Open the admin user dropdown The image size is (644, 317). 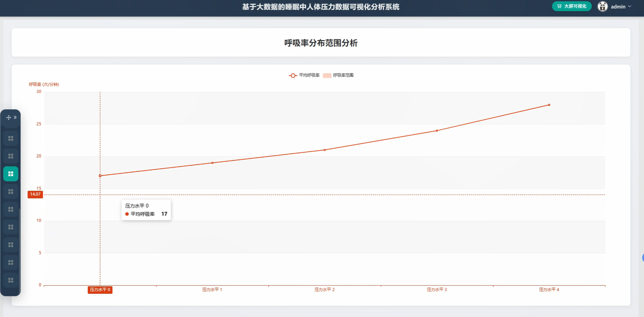click(x=621, y=7)
